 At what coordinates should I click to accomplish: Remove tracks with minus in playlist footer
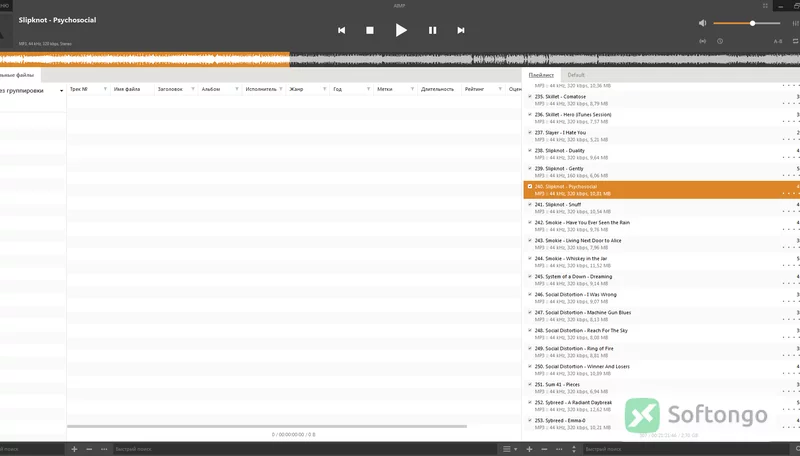click(544, 449)
